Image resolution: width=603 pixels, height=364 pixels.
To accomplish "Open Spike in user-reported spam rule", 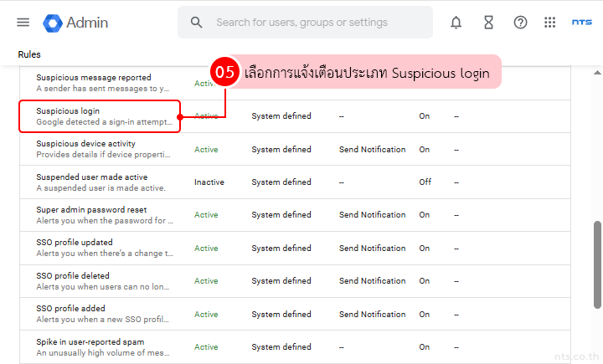I will (90, 342).
